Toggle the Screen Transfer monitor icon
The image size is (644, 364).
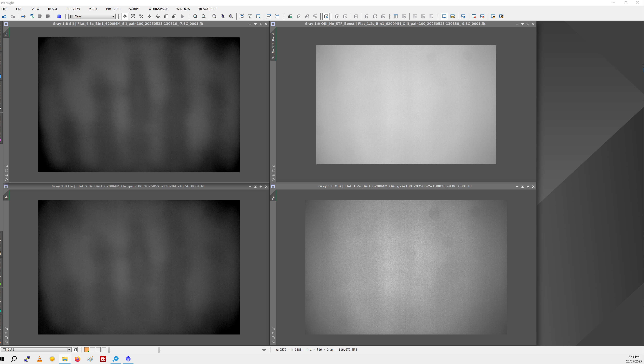click(x=444, y=17)
